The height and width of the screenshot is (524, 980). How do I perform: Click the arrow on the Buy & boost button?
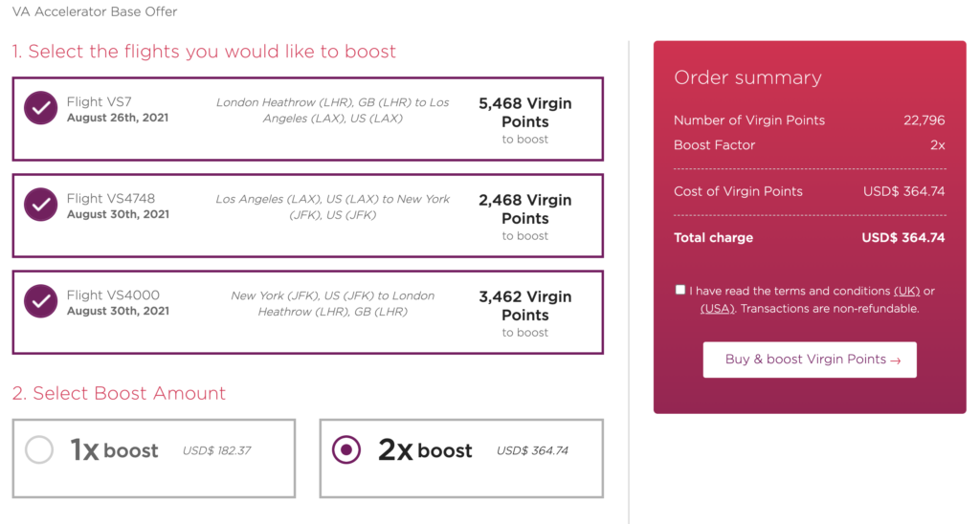coord(896,360)
